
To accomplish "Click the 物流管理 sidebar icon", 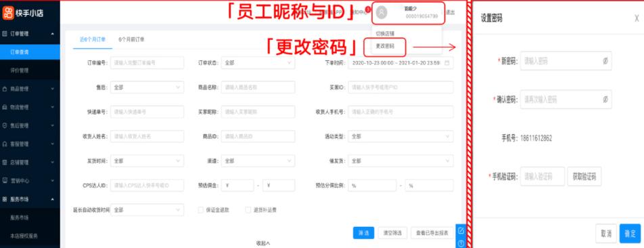I will (x=5, y=107).
